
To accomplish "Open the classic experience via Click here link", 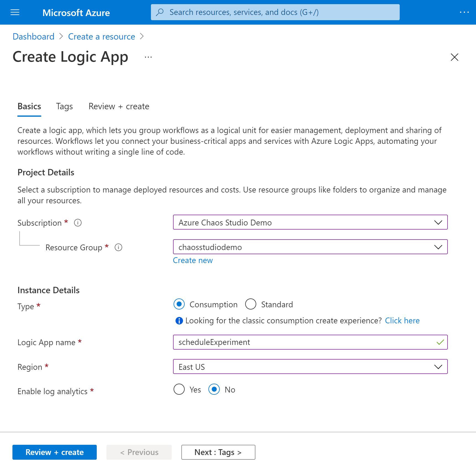I will click(402, 321).
